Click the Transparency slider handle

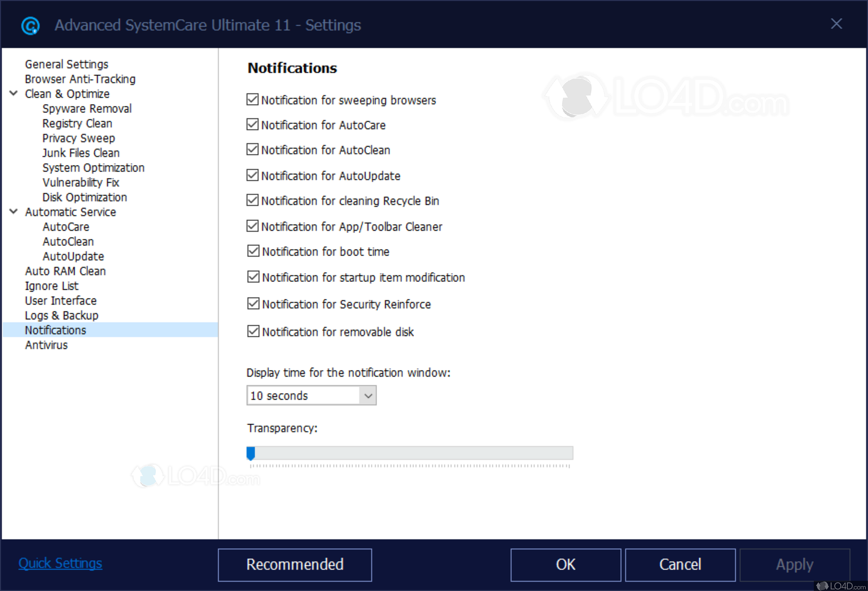251,454
